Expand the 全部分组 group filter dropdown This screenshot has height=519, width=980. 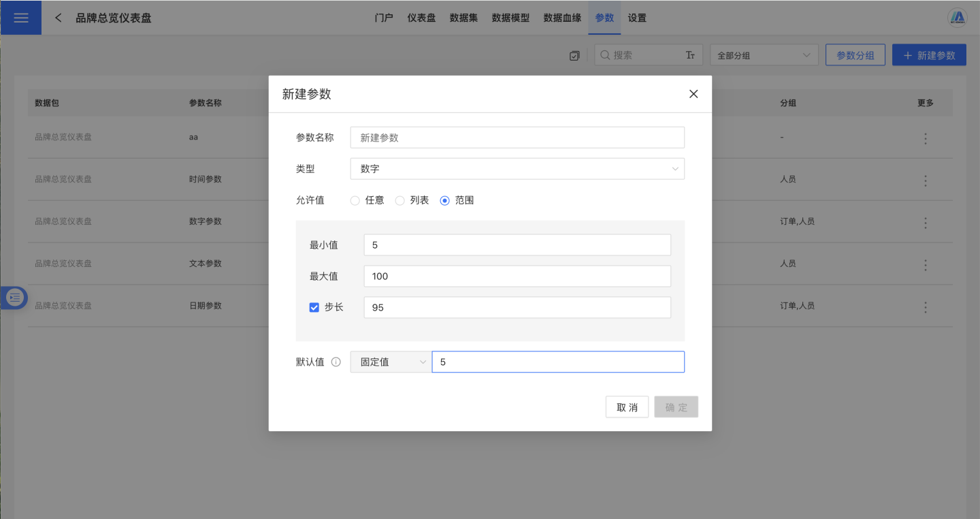(764, 55)
